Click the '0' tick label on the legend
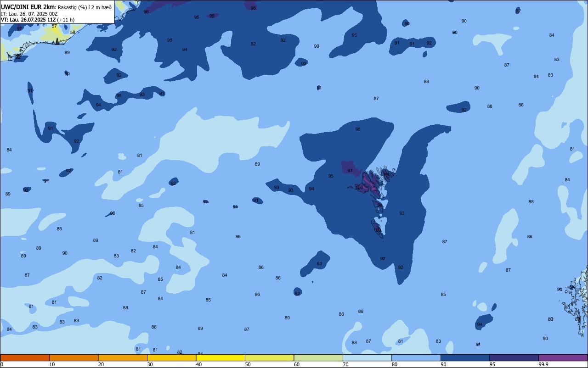 coord(2,364)
